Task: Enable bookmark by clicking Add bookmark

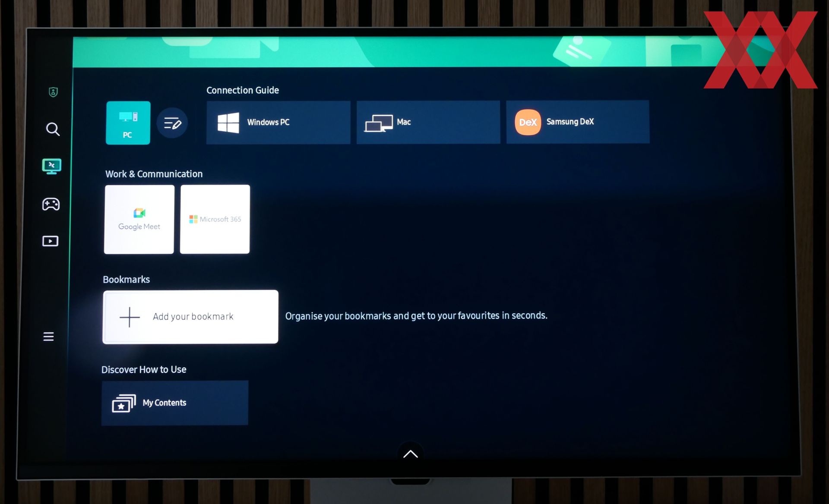Action: point(191,316)
